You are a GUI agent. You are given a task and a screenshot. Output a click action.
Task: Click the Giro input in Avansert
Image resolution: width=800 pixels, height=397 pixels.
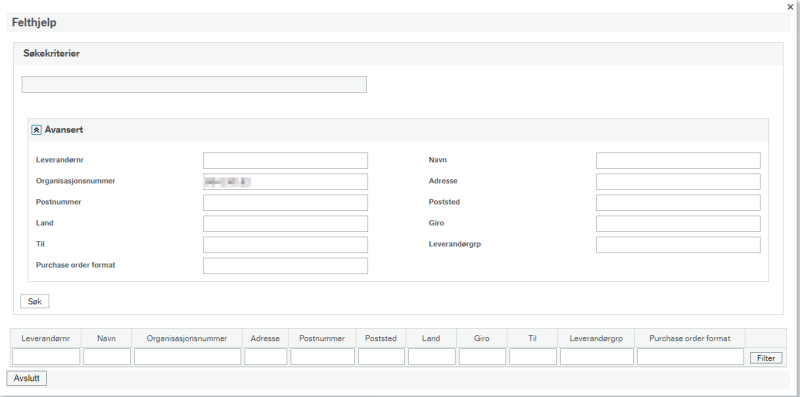(x=678, y=224)
